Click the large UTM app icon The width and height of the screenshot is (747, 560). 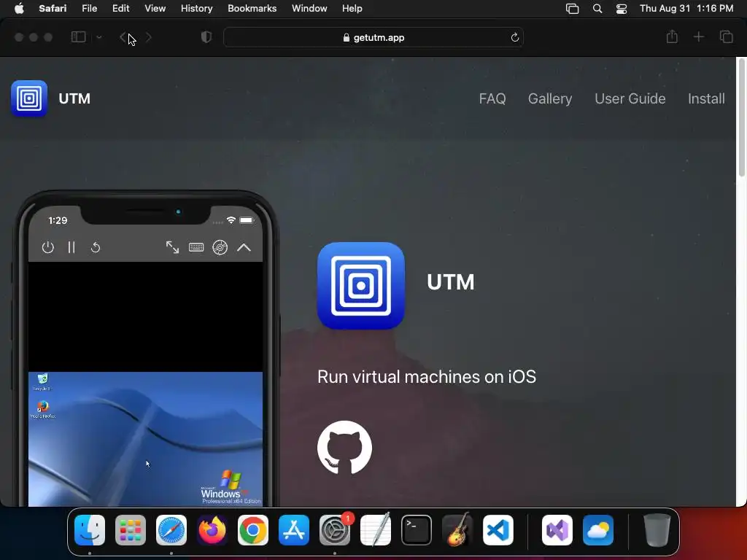click(x=360, y=286)
